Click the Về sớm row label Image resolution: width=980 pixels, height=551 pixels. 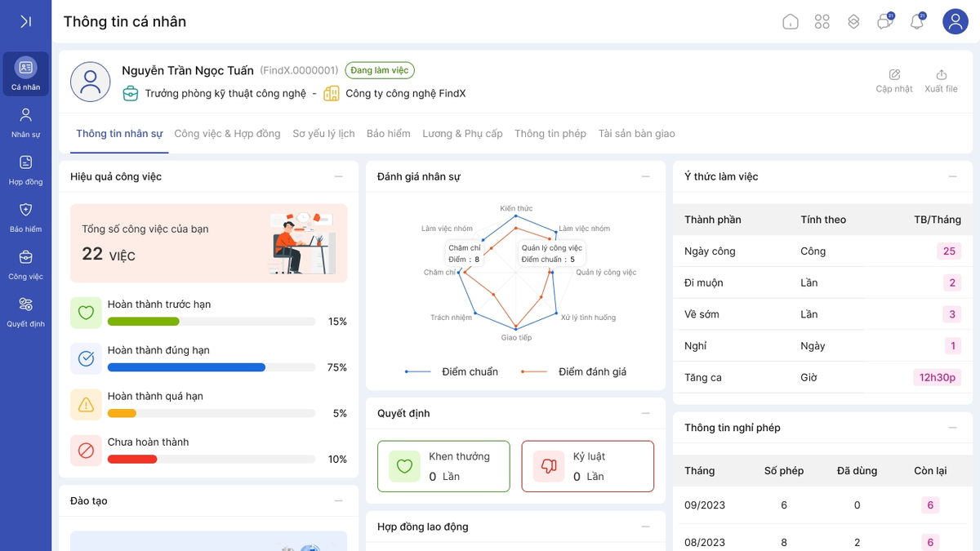click(x=702, y=314)
